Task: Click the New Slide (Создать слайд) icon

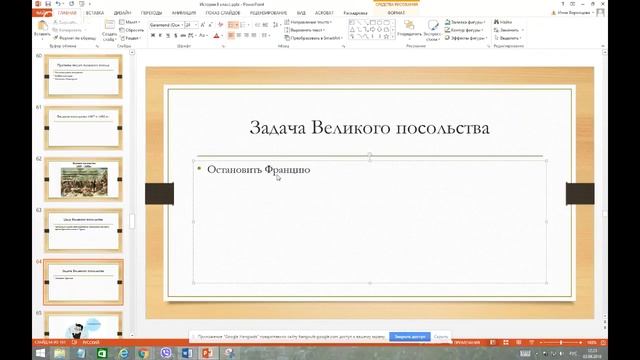Action: 109,24
